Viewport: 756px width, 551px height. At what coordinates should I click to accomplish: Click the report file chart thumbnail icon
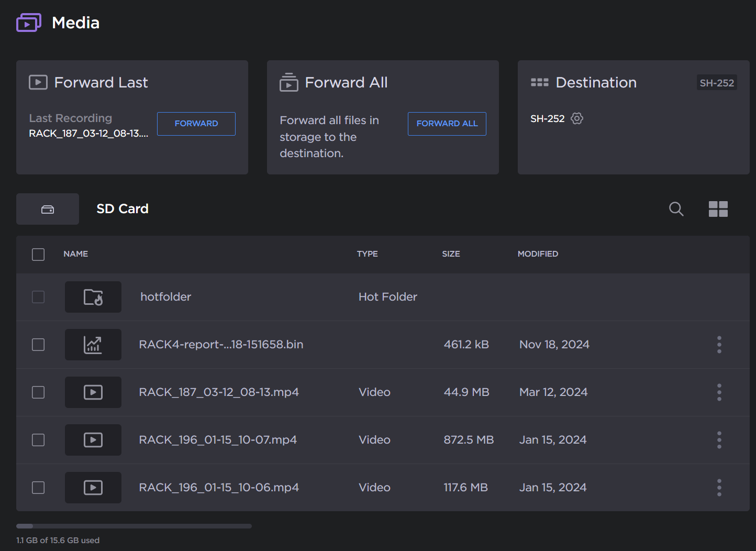click(93, 345)
